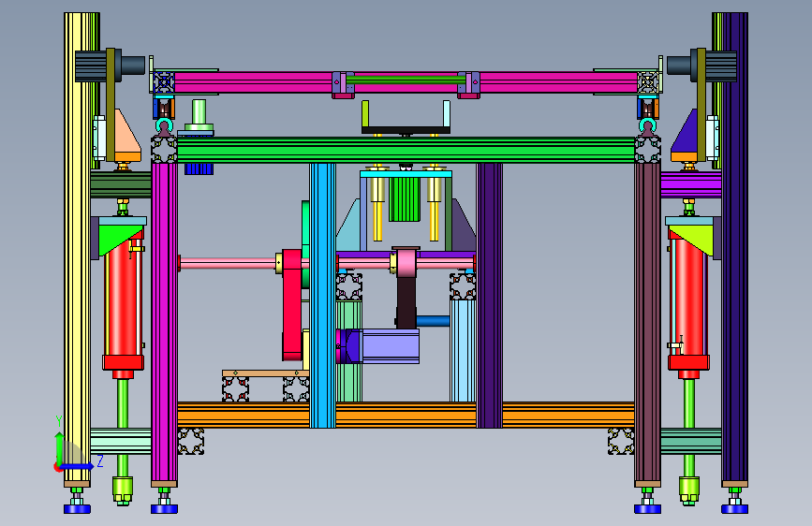The width and height of the screenshot is (812, 526).
Task: Select the pink horizontal shaft on the left
Action: pos(228,264)
